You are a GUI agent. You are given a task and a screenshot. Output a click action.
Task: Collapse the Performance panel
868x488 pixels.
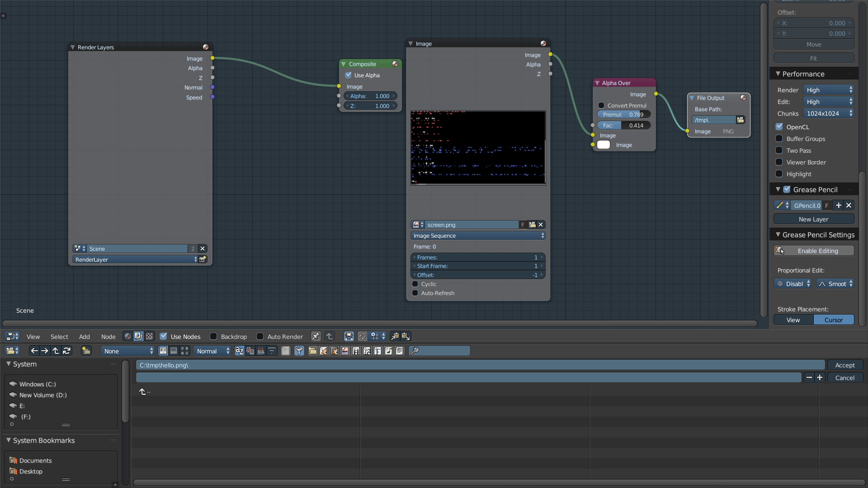click(803, 74)
